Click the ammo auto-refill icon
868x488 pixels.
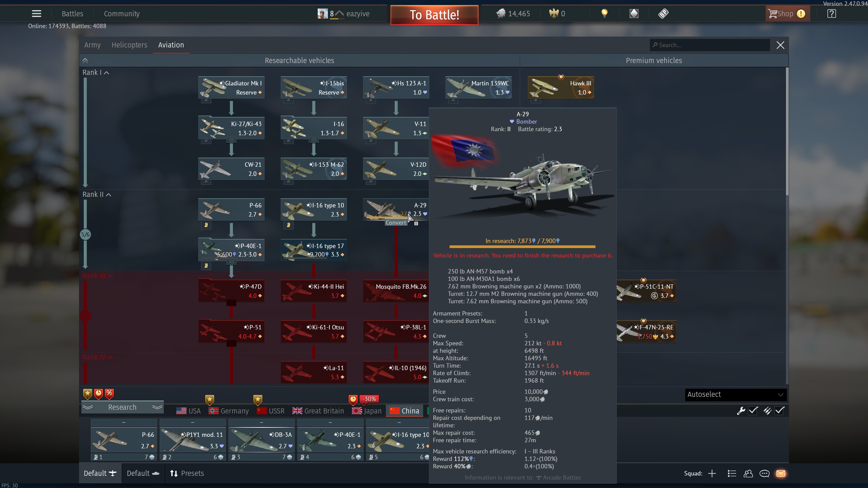pyautogui.click(x=767, y=411)
